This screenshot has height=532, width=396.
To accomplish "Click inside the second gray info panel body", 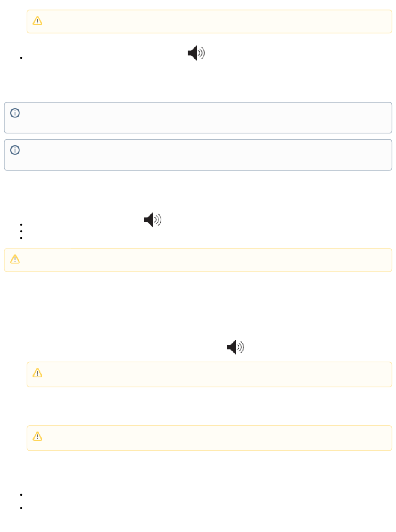I will pyautogui.click(x=198, y=155).
